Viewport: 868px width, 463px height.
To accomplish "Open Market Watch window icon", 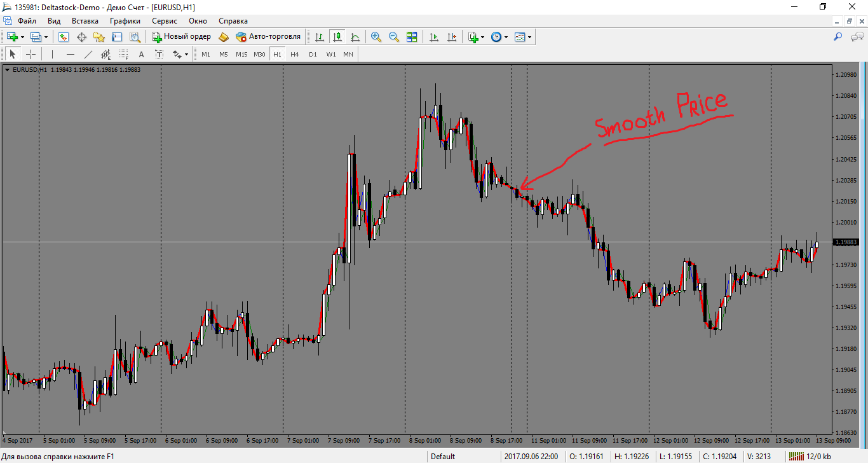I will point(64,37).
